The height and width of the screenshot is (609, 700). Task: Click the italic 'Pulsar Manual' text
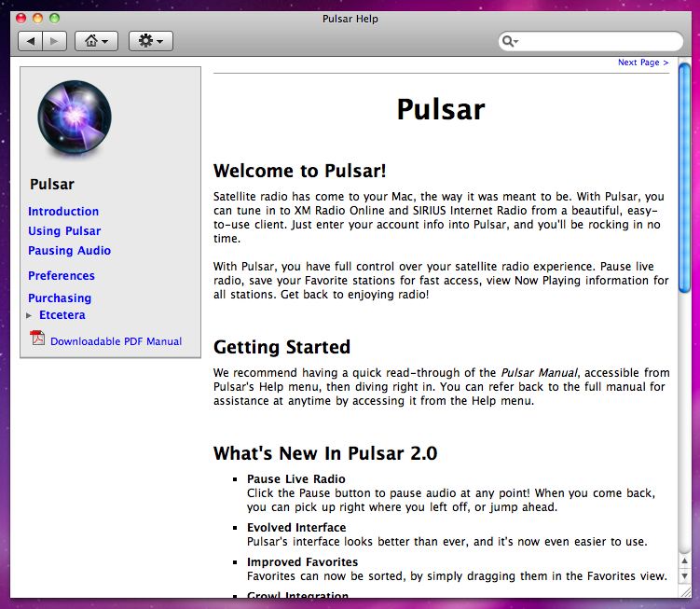coord(539,373)
